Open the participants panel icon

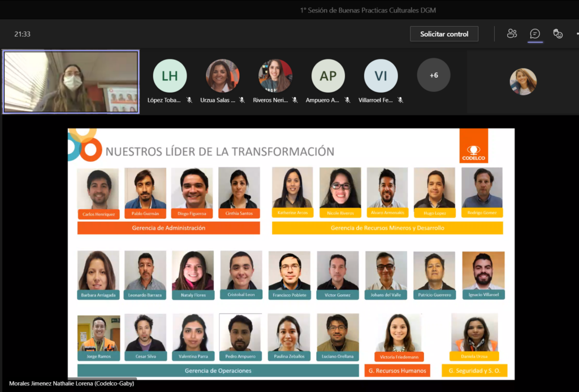(x=512, y=34)
